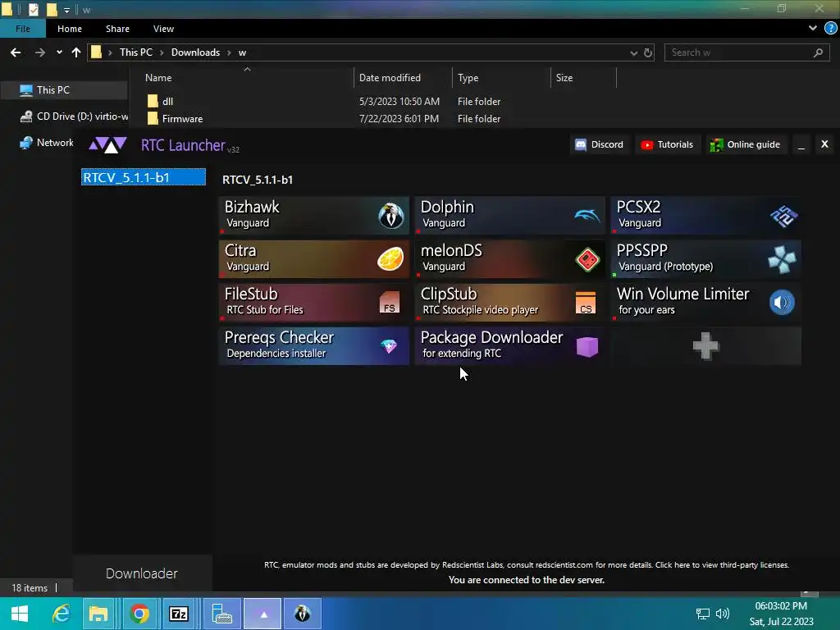The height and width of the screenshot is (630, 840).
Task: Open Google Chrome from taskbar
Action: [x=139, y=614]
